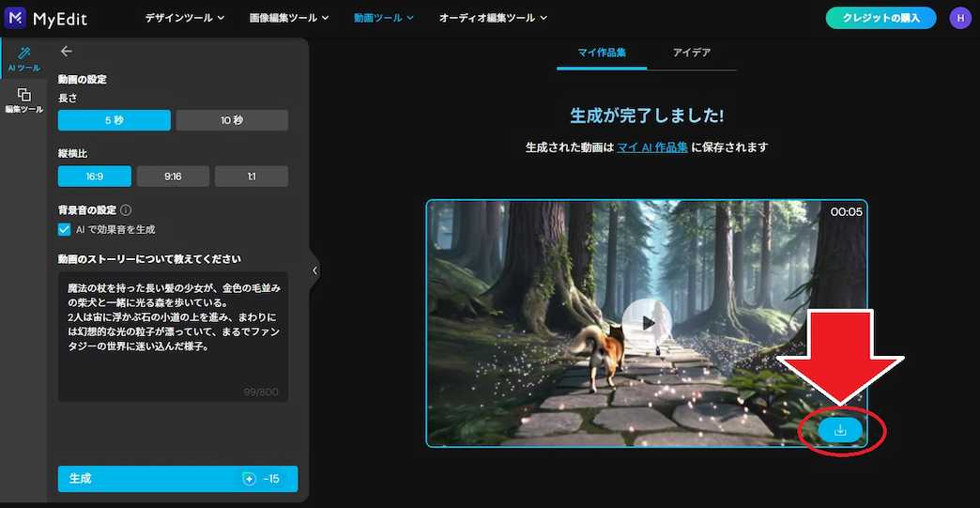
Task: Click the 00:05 duration label
Action: [x=847, y=212]
